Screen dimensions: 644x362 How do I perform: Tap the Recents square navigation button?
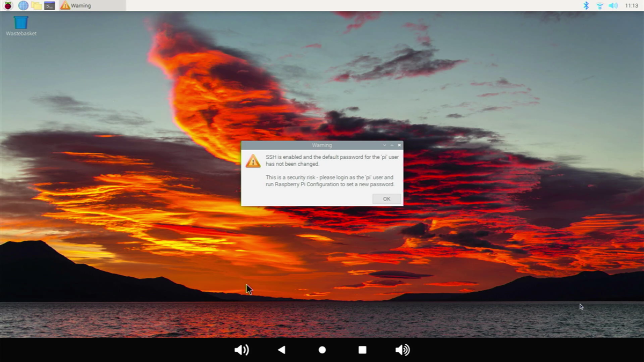[x=362, y=350]
